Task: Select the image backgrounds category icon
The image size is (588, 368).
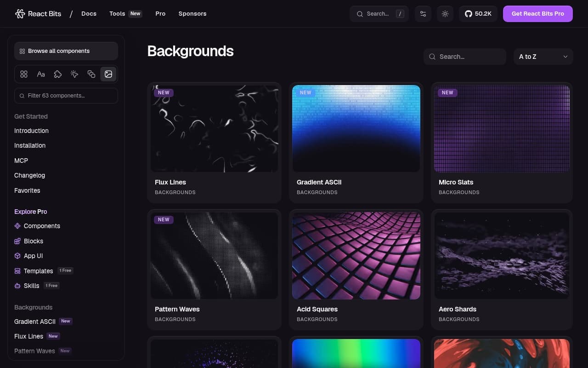Action: 108,74
